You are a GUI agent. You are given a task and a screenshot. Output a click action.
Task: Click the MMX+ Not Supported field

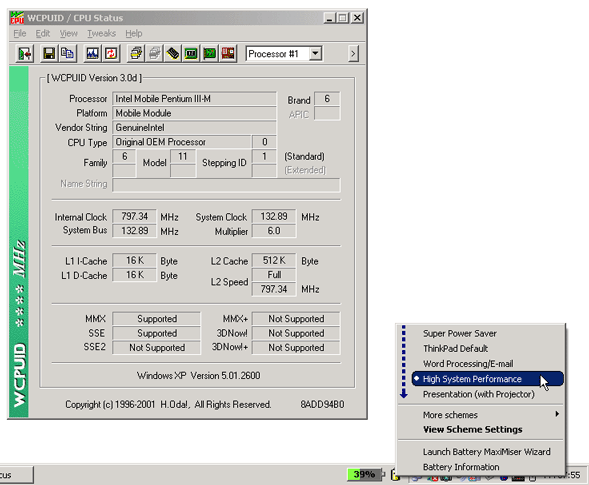296,319
